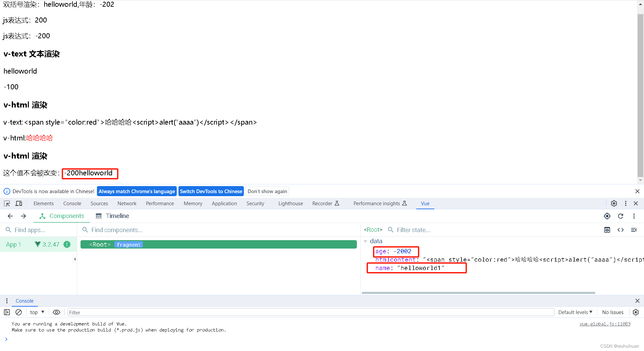Open the Components view
Screen dimensions: 644x351
62,216
